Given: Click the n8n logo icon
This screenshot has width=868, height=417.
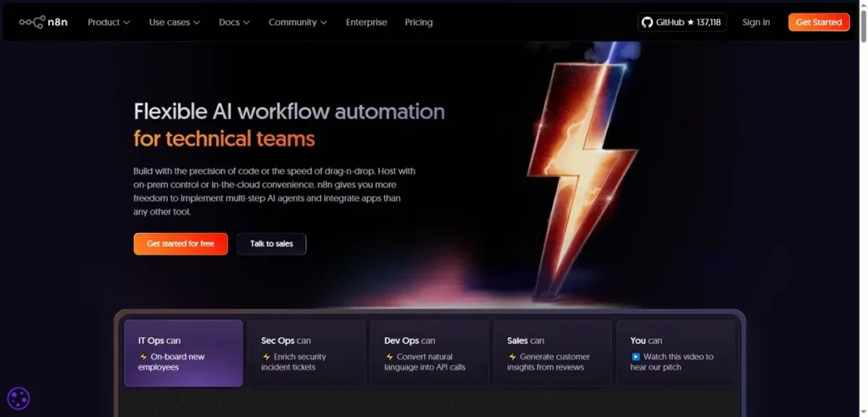Looking at the screenshot, I should click(x=32, y=22).
